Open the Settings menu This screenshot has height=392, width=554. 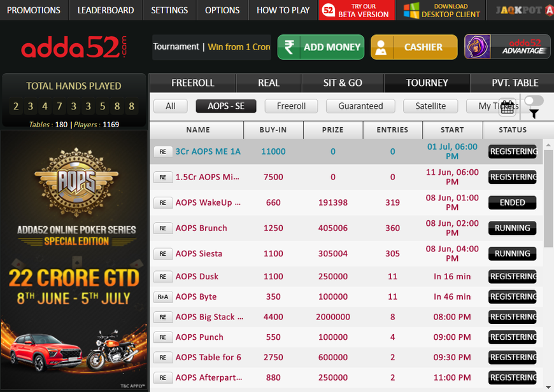(169, 10)
